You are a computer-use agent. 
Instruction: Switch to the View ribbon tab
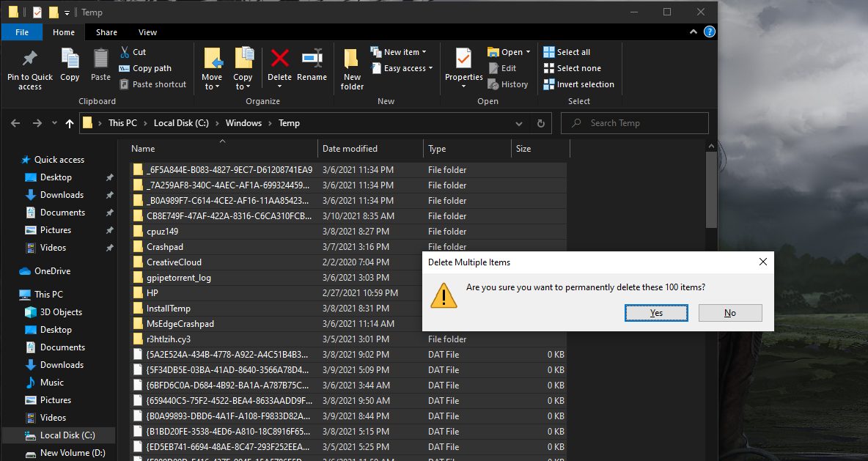(x=147, y=32)
